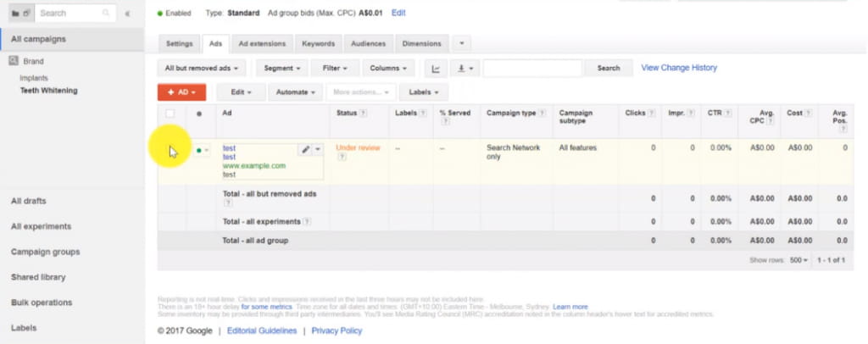Viewport: 868px width, 344px height.
Task: Click Edit link beside ad group bid
Action: click(x=398, y=13)
